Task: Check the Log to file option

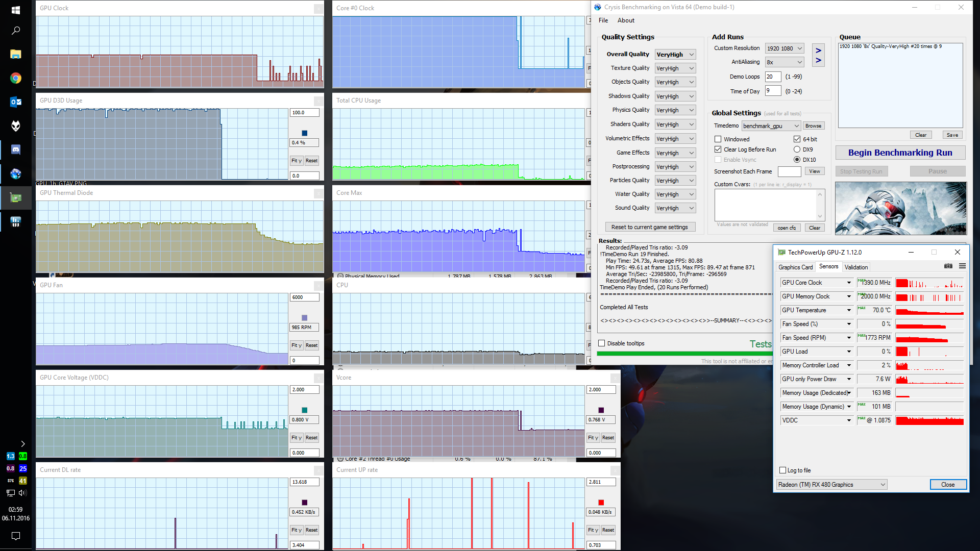Action: point(783,470)
